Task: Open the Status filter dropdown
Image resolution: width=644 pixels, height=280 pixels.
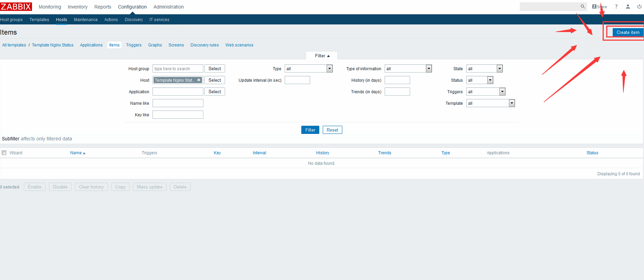Action: click(480, 80)
